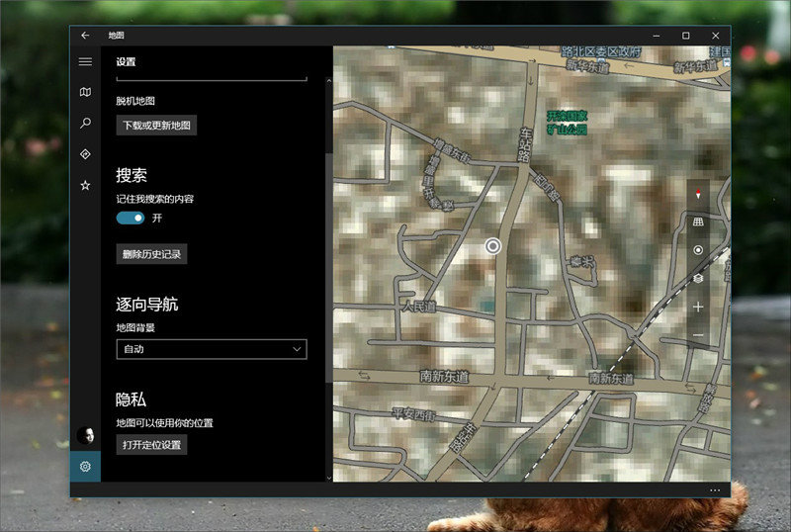Screen dimensions: 791x532
Task: Click the 下载或更新地图 button
Action: (156, 126)
